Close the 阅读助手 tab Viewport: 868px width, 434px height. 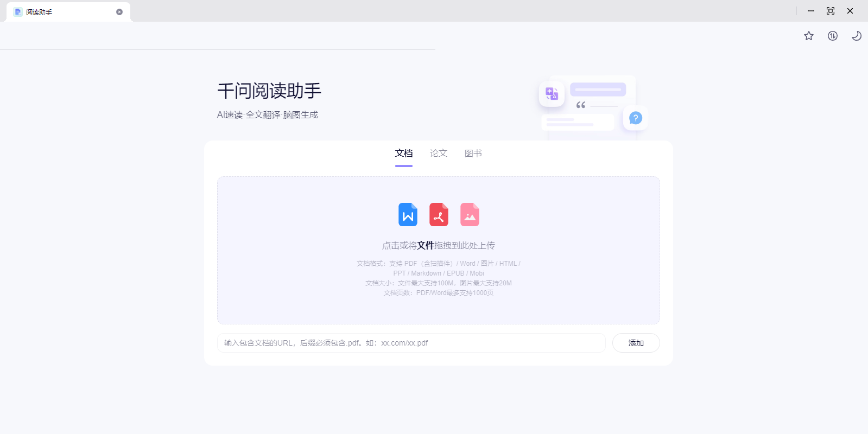pos(119,12)
